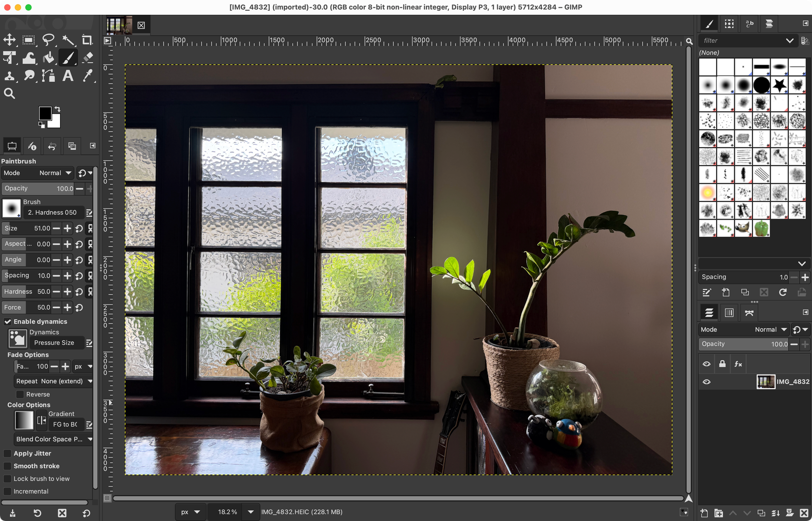Click the IMG_4832 layer thumbnail

[x=766, y=382]
